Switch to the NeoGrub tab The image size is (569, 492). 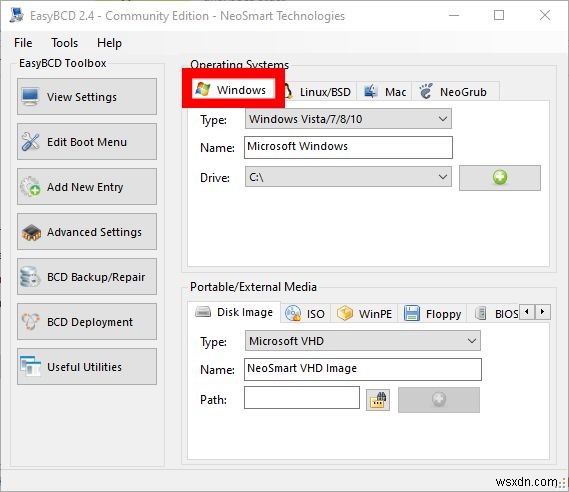coord(455,92)
